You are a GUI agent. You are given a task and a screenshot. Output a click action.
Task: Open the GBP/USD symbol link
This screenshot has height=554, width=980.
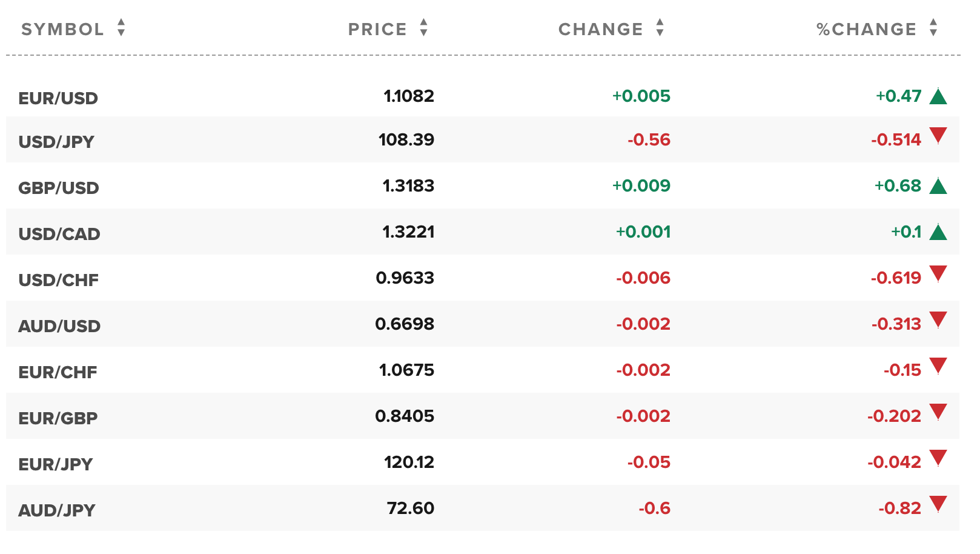coord(59,188)
